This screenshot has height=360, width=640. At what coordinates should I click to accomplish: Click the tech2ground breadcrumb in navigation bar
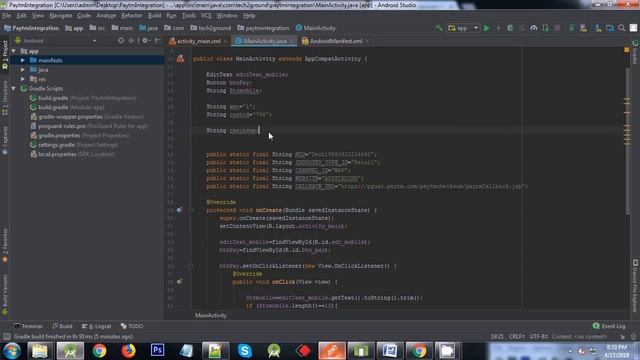click(211, 28)
